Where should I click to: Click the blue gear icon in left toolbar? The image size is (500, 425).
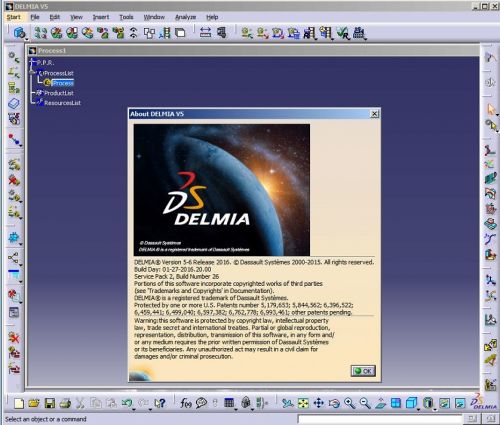pyautogui.click(x=14, y=238)
